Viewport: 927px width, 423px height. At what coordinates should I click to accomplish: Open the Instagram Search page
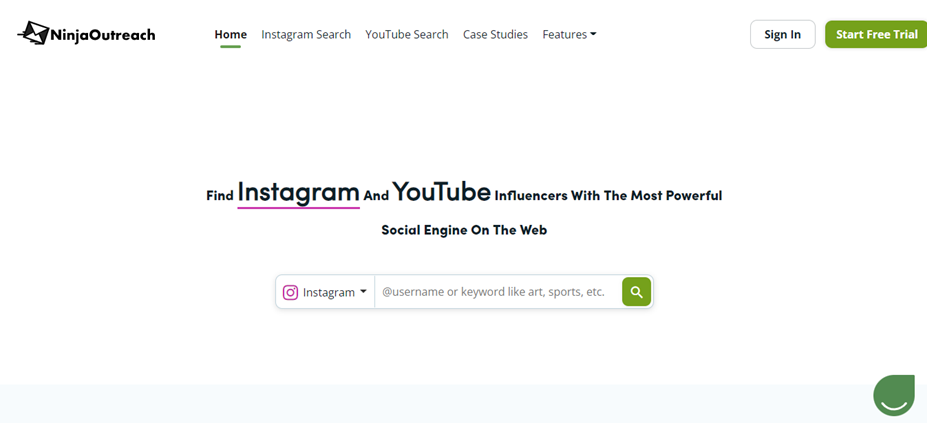pyautogui.click(x=306, y=34)
